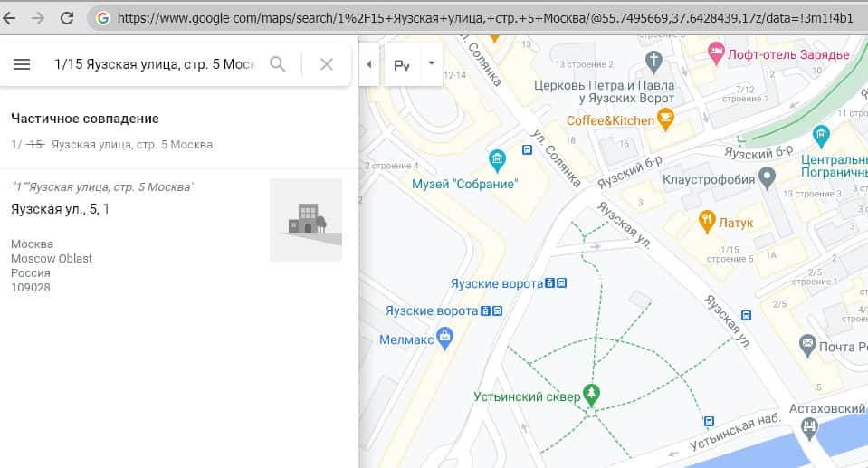Click the Мелмакс shop marker
The width and height of the screenshot is (868, 468).
coord(444,339)
